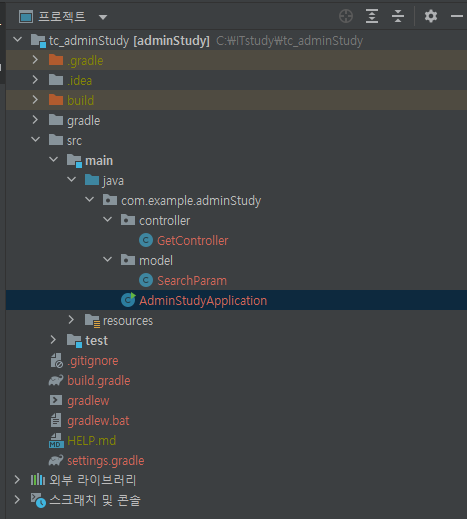This screenshot has height=519, width=467.
Task: Click the com.example.adminStudy package icon
Action: coord(110,200)
